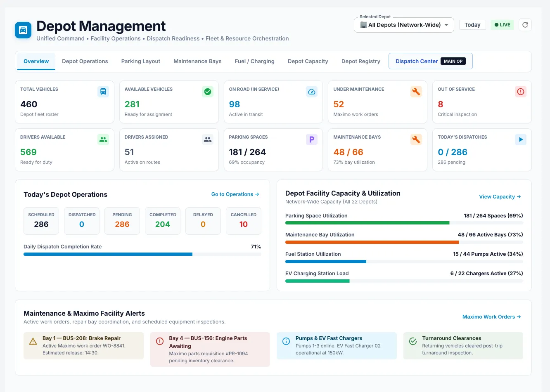Image resolution: width=550 pixels, height=392 pixels.
Task: Click warning triangle on Bay 1 alert
Action: pos(33,341)
